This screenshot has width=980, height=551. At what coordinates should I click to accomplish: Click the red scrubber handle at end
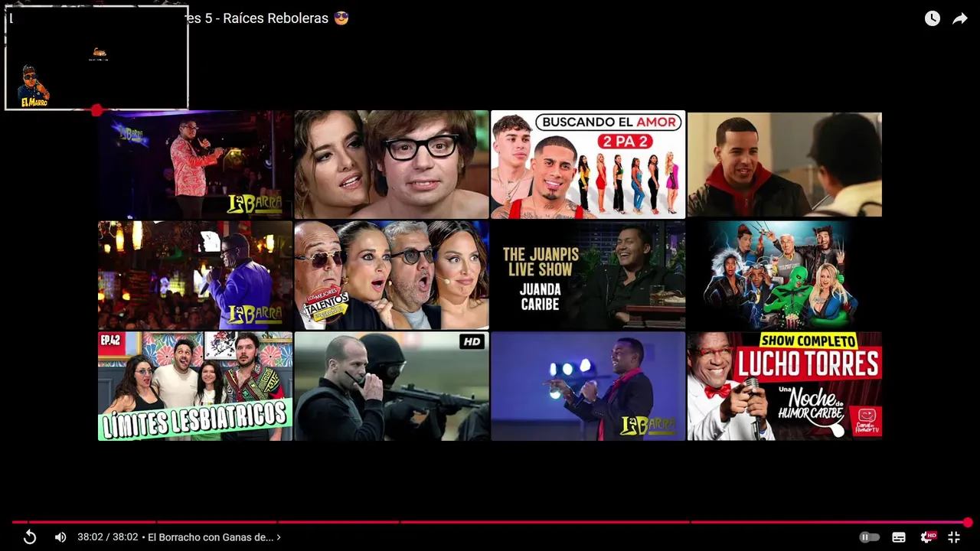[x=968, y=523]
